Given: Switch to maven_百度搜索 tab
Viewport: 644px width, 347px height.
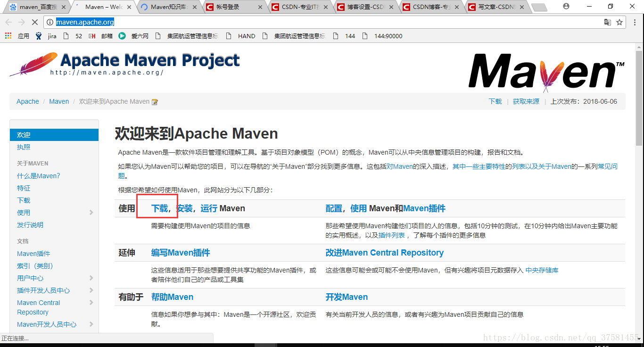Looking at the screenshot, I should pyautogui.click(x=38, y=7).
